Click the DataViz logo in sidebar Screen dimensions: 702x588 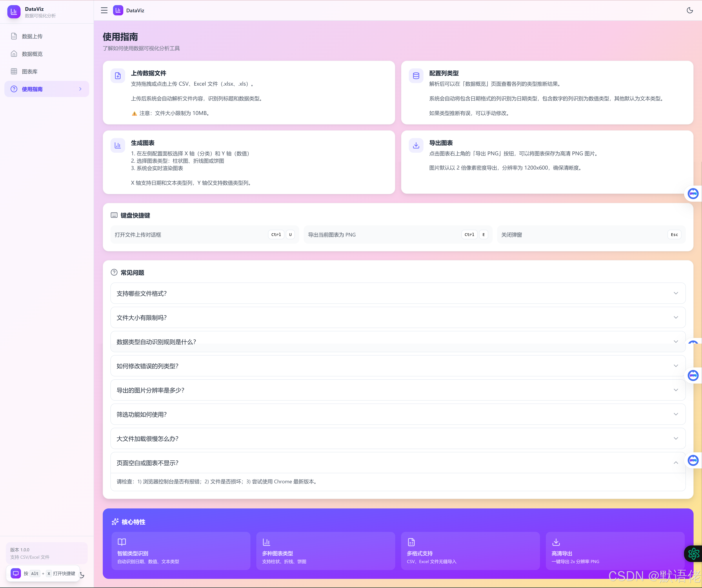tap(14, 12)
